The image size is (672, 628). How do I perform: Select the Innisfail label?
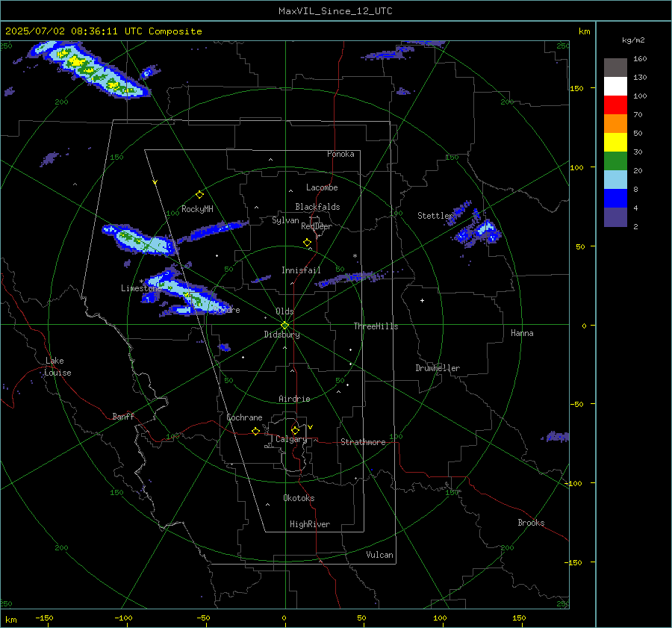301,270
